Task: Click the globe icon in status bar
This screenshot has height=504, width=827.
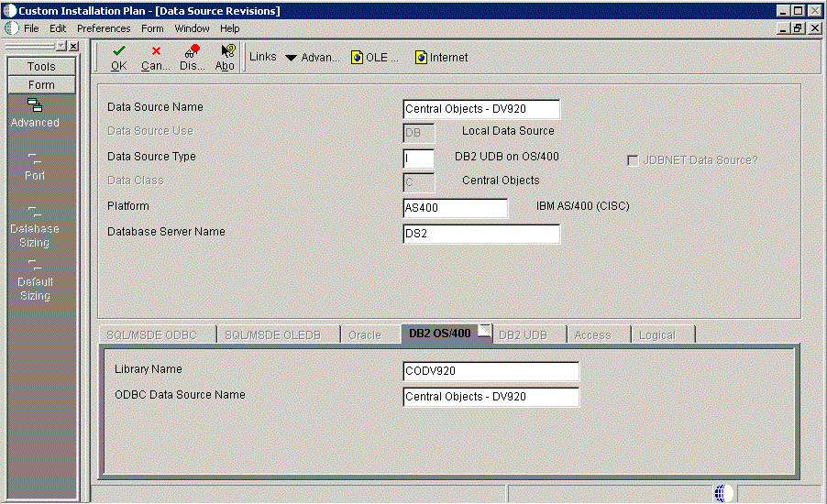Action: point(723,493)
